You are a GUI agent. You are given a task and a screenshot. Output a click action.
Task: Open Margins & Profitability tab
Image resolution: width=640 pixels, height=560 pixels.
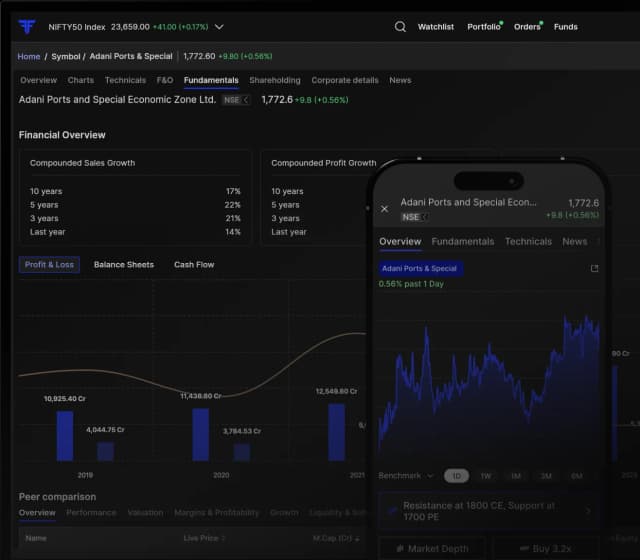(x=216, y=513)
